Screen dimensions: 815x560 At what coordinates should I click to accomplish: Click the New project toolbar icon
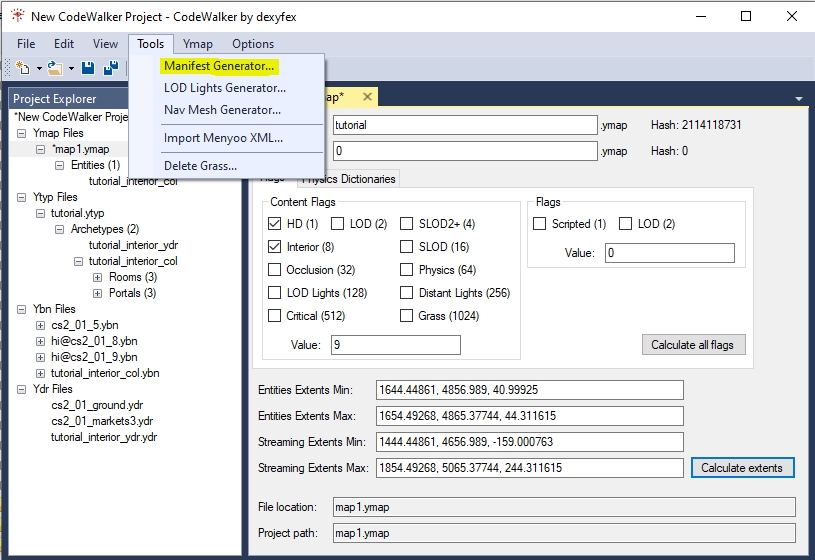(x=22, y=68)
